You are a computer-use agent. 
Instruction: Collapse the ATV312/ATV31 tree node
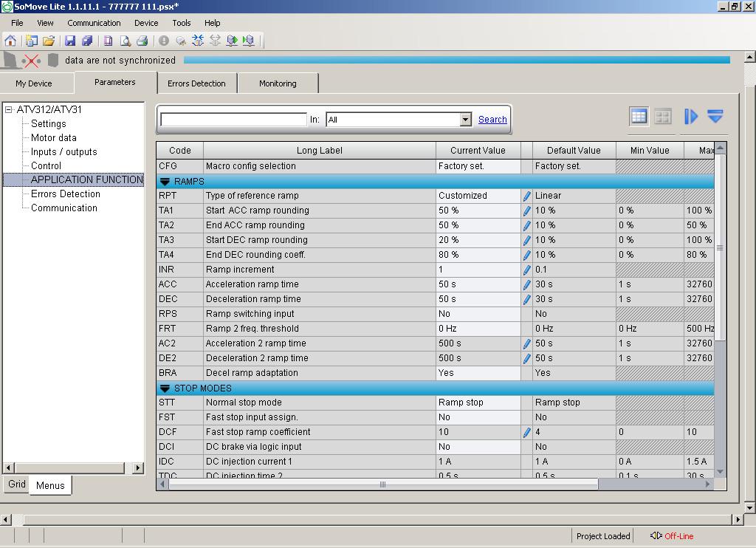point(8,109)
